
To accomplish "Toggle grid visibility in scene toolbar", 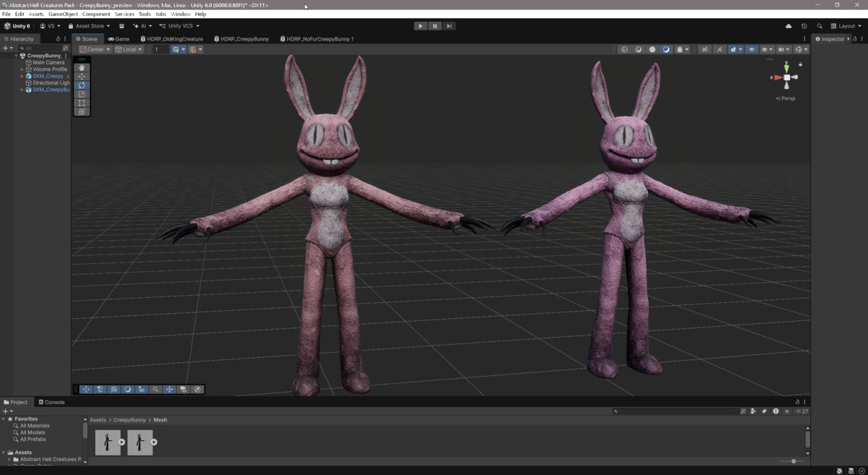I will 176,49.
